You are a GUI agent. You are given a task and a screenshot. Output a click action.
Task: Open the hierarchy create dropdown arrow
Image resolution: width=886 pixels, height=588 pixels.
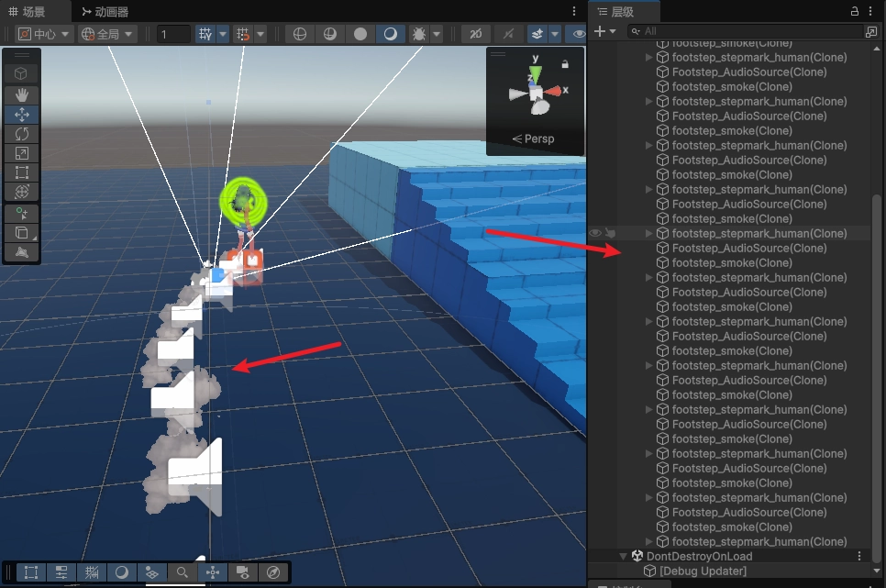point(613,32)
